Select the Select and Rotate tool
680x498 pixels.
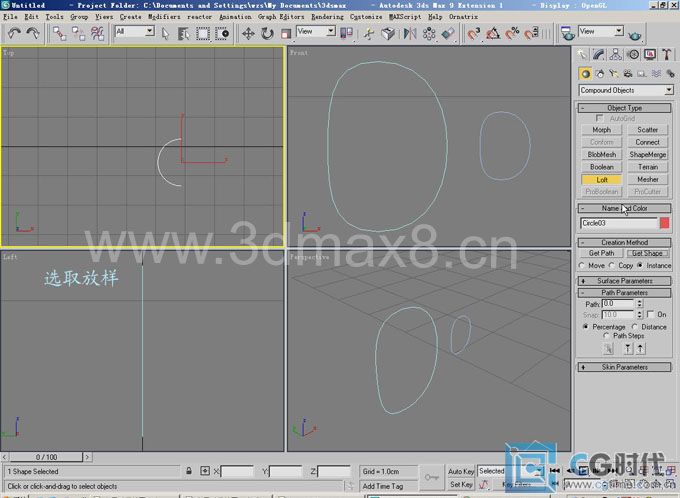click(267, 33)
